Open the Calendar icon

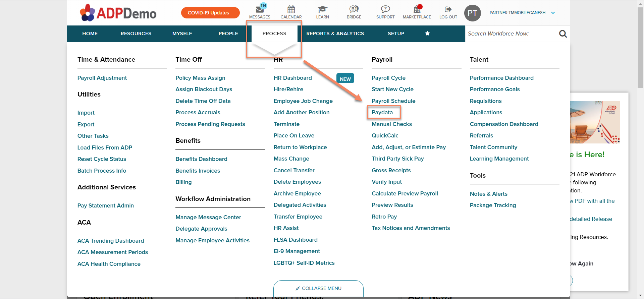[x=291, y=9]
